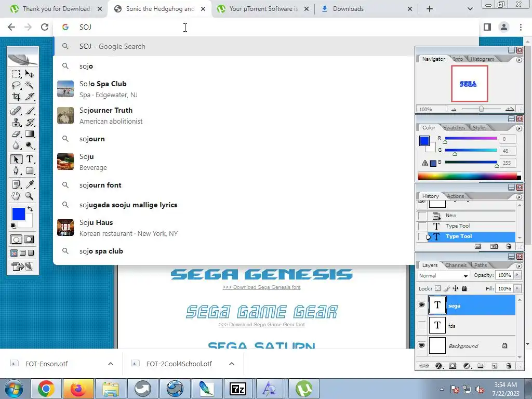Open the Fill slider arrow
This screenshot has width=532, height=399.
517,288
